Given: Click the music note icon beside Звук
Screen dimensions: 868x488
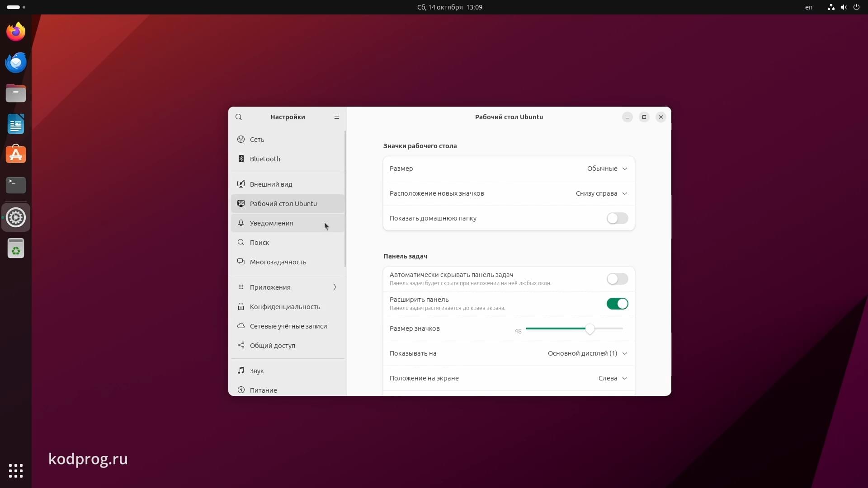Looking at the screenshot, I should pyautogui.click(x=241, y=371).
